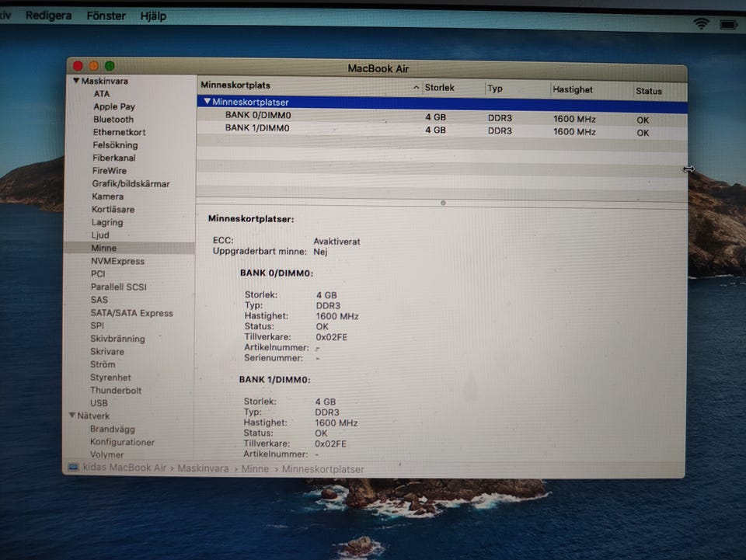The image size is (746, 560).
Task: Select Grafik/bildskärmar in the sidebar
Action: pos(131,184)
